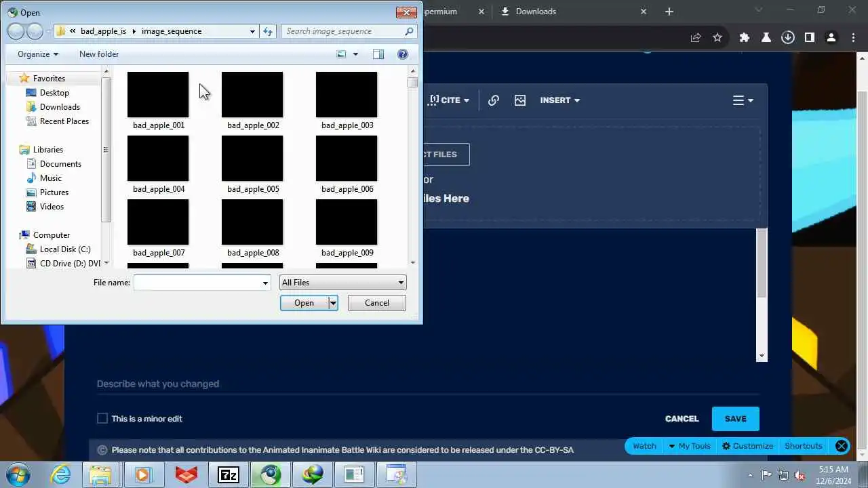Open the hamburger menu in wiki editor

(x=743, y=100)
